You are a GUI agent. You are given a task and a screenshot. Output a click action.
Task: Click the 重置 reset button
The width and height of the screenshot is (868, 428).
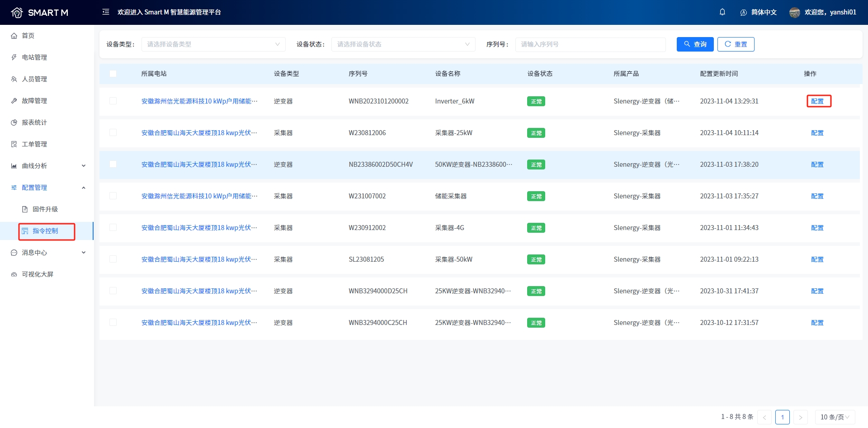coord(736,44)
